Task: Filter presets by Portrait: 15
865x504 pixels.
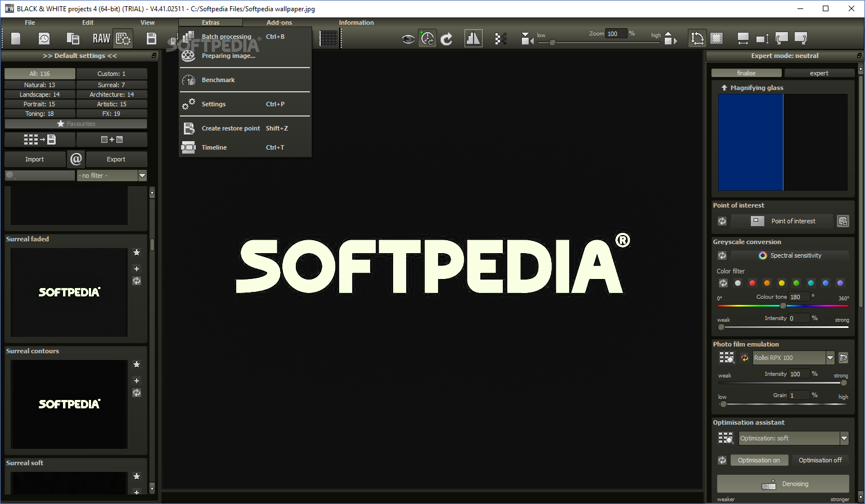Action: pyautogui.click(x=40, y=104)
